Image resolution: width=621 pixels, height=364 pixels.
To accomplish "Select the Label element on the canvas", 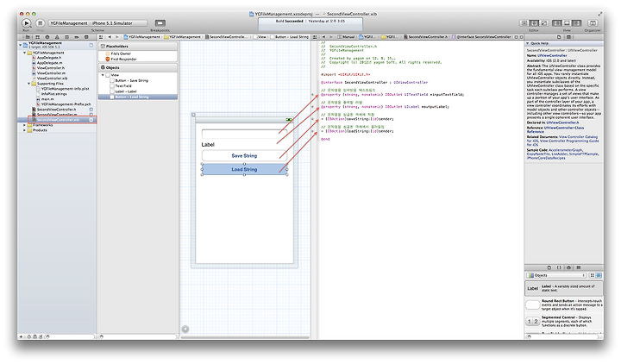I will (208, 145).
